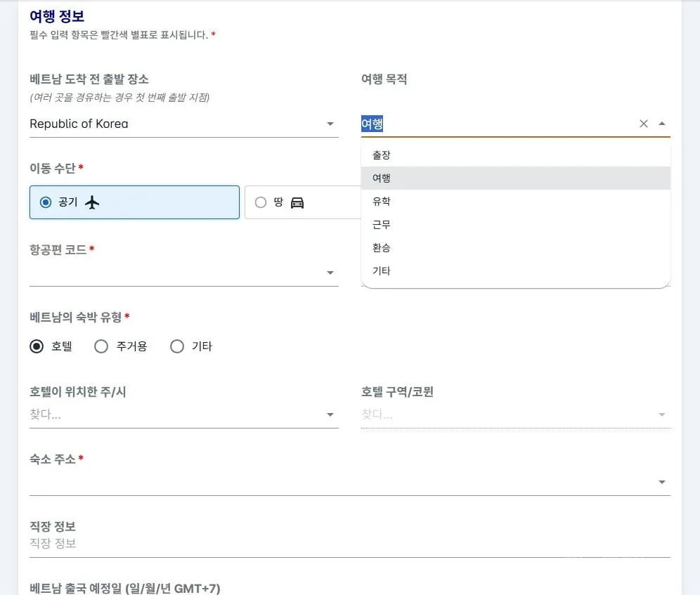This screenshot has height=595, width=700.
Task: Click the airplane icon
Action: coord(92,202)
